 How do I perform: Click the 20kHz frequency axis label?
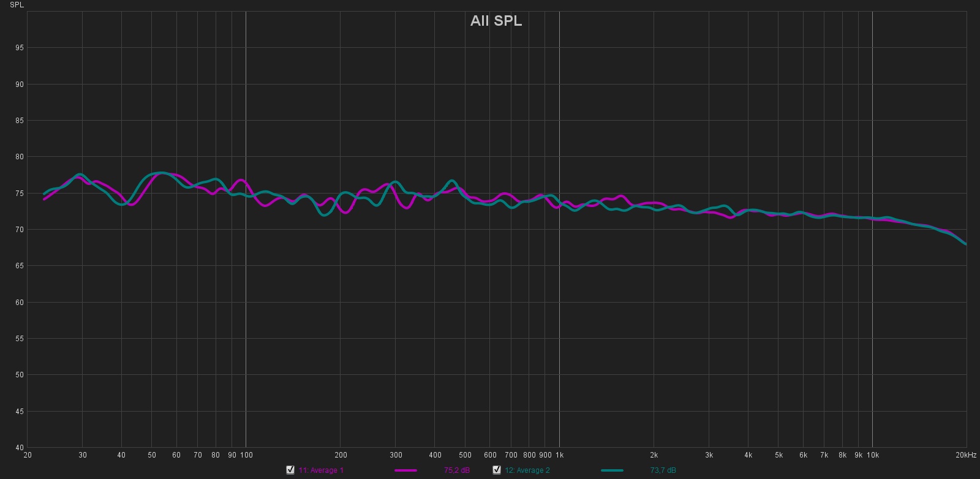click(966, 455)
